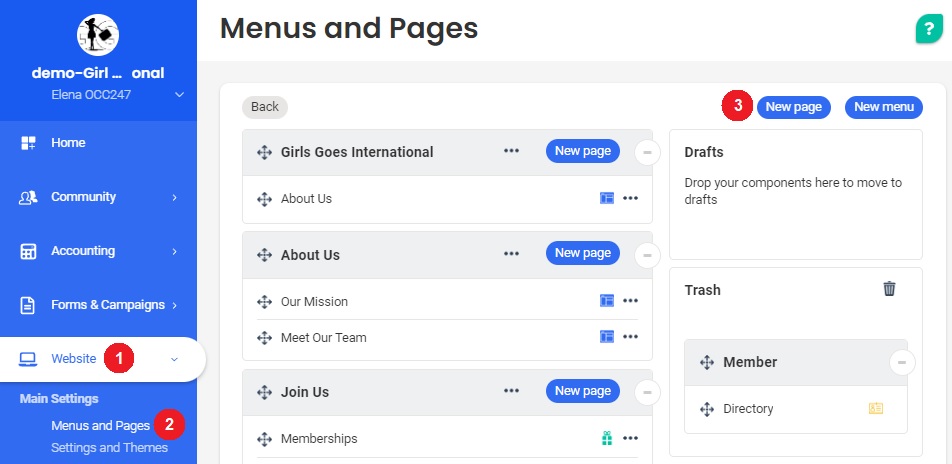
Task: Expand the Forms & Campaigns submenu chevron
Action: [174, 305]
